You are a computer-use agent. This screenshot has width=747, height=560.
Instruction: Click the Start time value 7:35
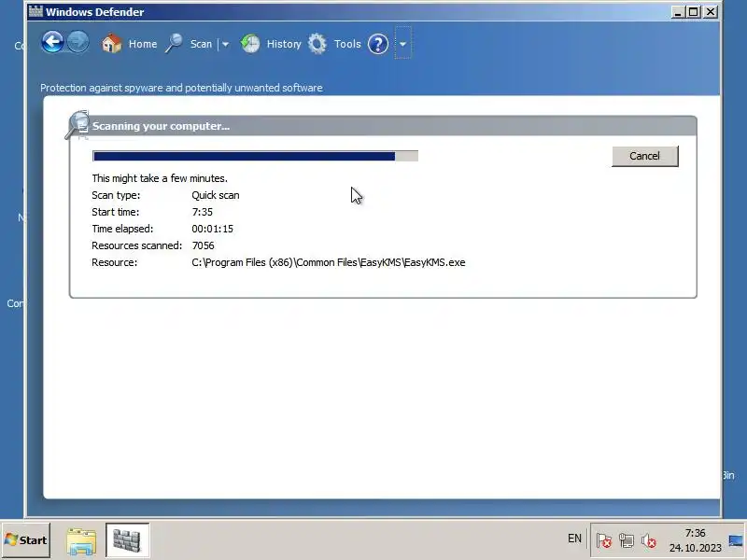coord(202,212)
